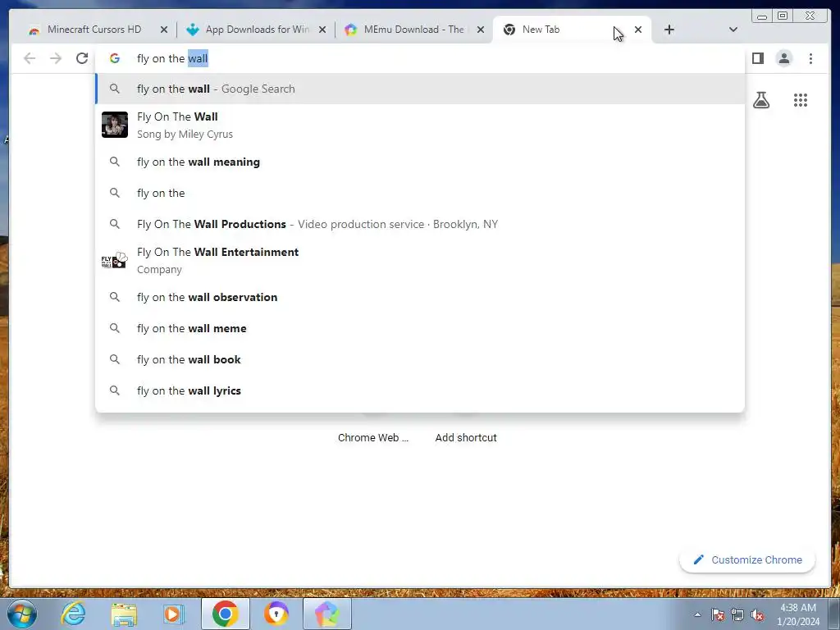840x630 pixels.
Task: Click Fly On The Wall Entertainment logo
Action: point(115,260)
